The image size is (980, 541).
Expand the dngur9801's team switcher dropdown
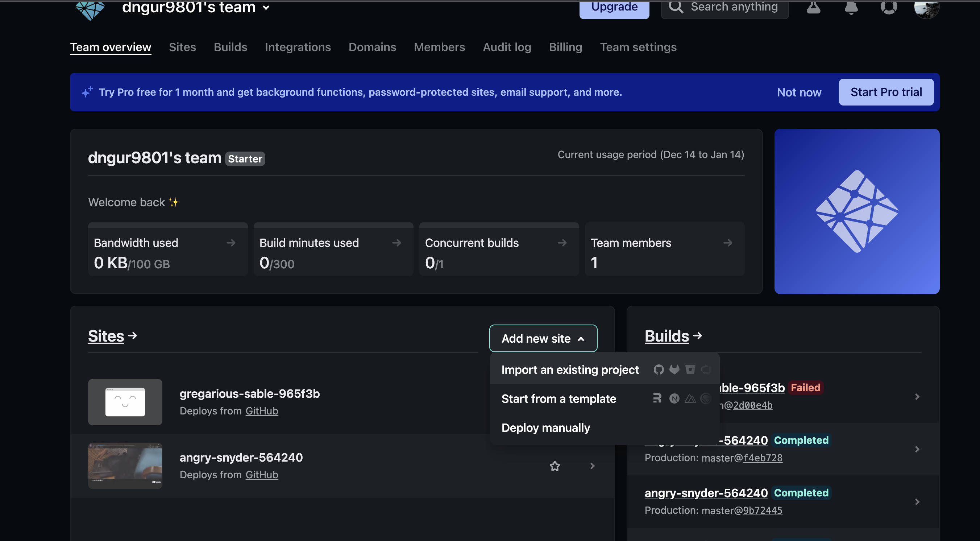click(x=266, y=7)
